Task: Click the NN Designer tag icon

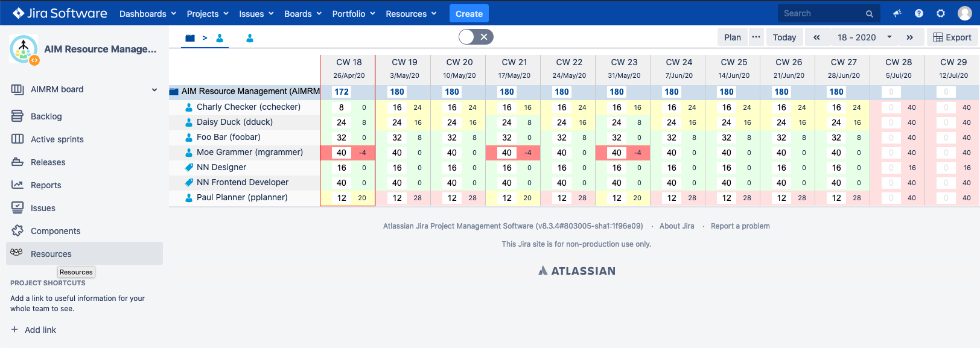Action: (x=189, y=167)
